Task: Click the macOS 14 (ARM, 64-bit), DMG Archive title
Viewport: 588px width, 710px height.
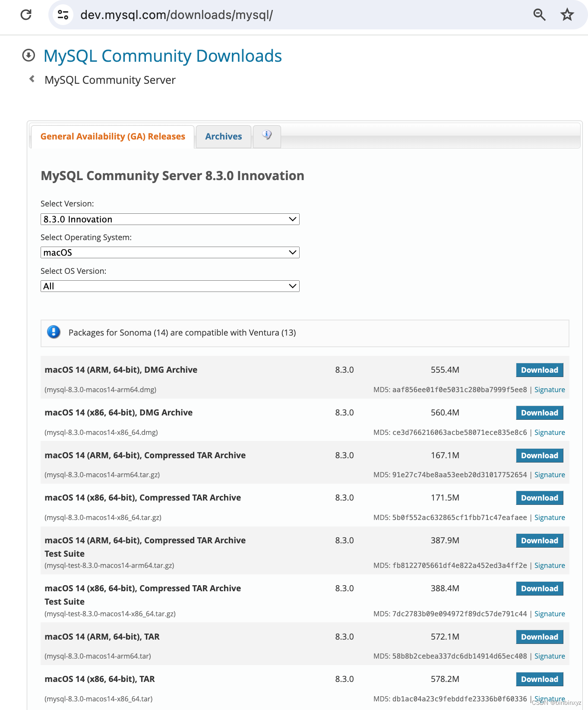Action: coord(121,370)
